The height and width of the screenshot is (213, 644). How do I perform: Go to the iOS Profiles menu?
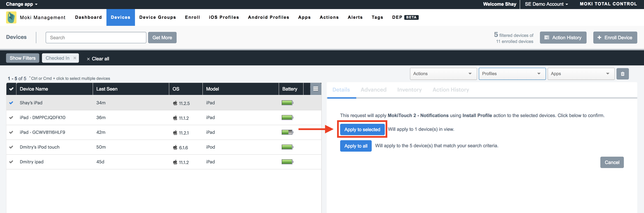point(224,17)
